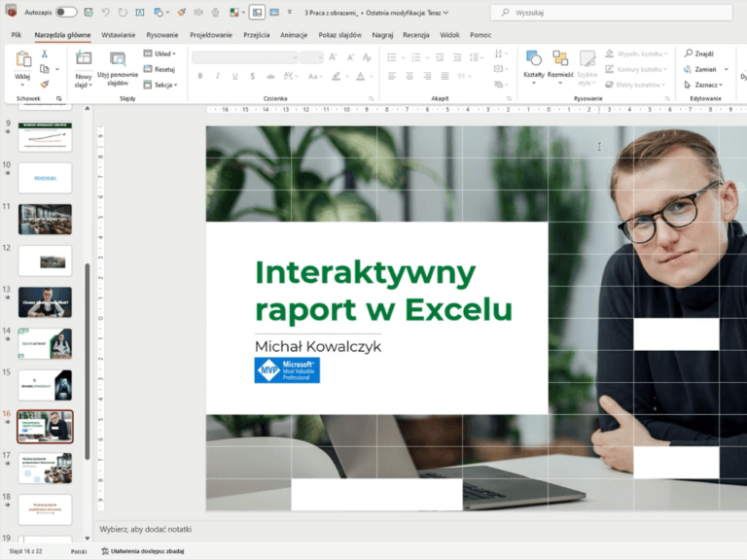Click the text highlight color pen
This screenshot has width=747, height=560.
pyautogui.click(x=337, y=76)
